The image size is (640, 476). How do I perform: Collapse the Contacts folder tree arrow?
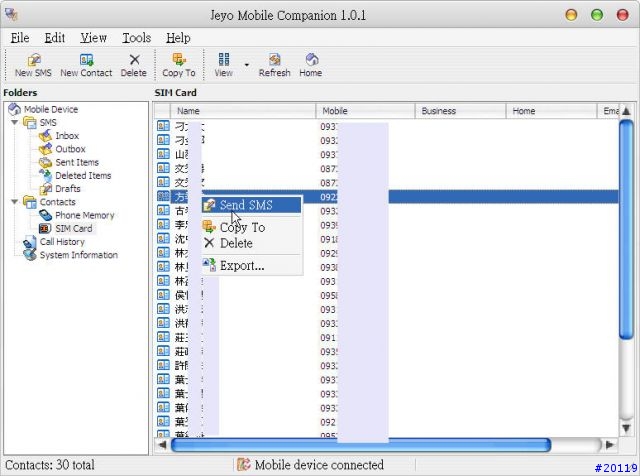(15, 202)
